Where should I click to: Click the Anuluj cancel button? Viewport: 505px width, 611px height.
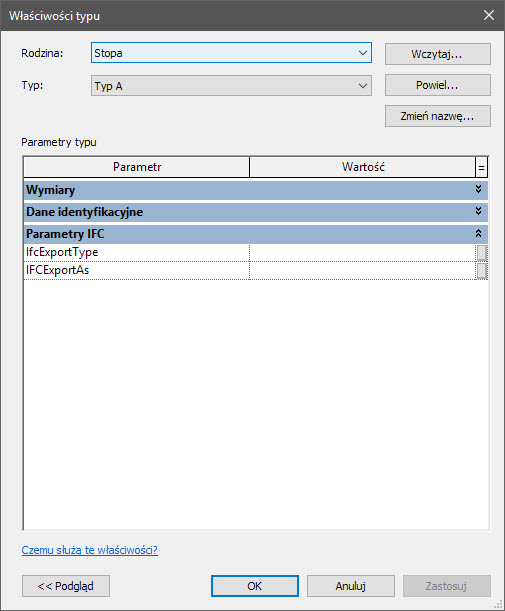tap(351, 586)
